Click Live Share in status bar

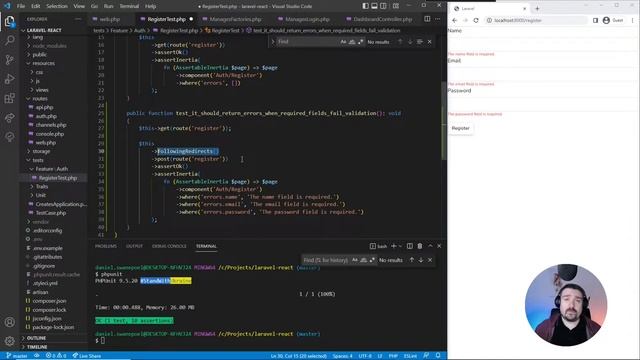coord(87,356)
